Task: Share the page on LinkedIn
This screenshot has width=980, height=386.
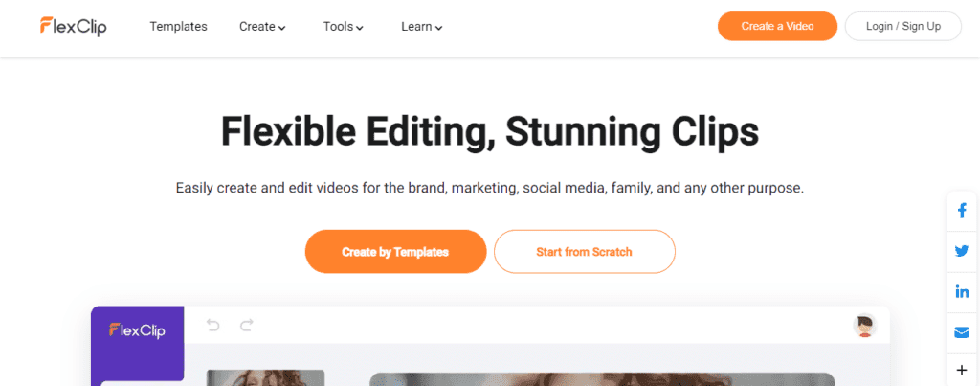Action: tap(961, 291)
